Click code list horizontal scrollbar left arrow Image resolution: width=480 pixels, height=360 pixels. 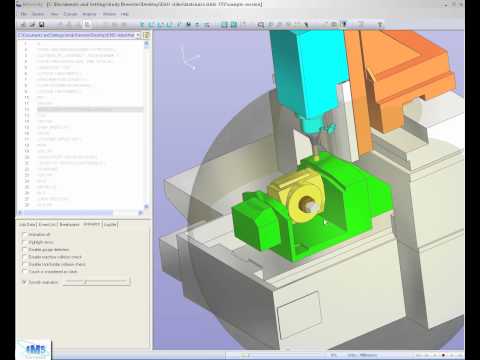(x=20, y=212)
